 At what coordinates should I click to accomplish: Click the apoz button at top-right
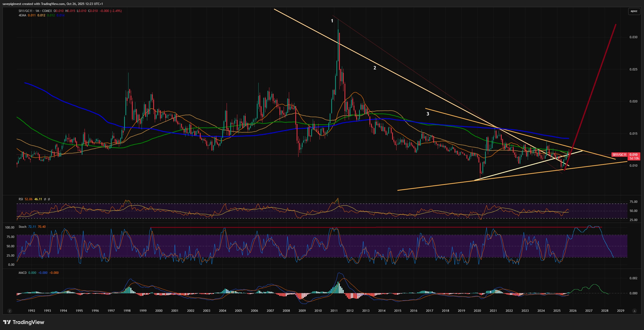point(634,11)
